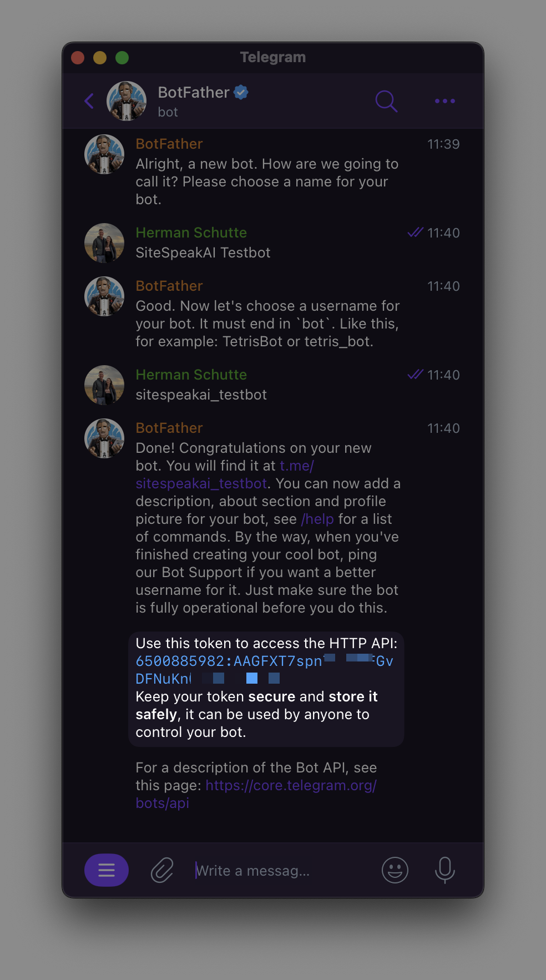Click the green macOS fullscreen window button
Image resolution: width=546 pixels, height=980 pixels.
(x=122, y=58)
